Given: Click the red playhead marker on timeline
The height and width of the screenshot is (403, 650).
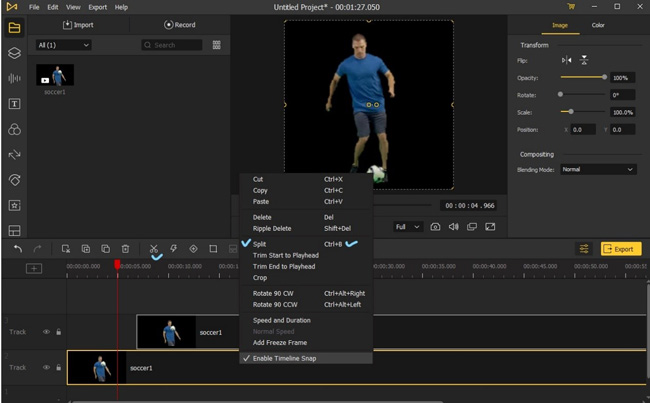Looking at the screenshot, I should 117,265.
